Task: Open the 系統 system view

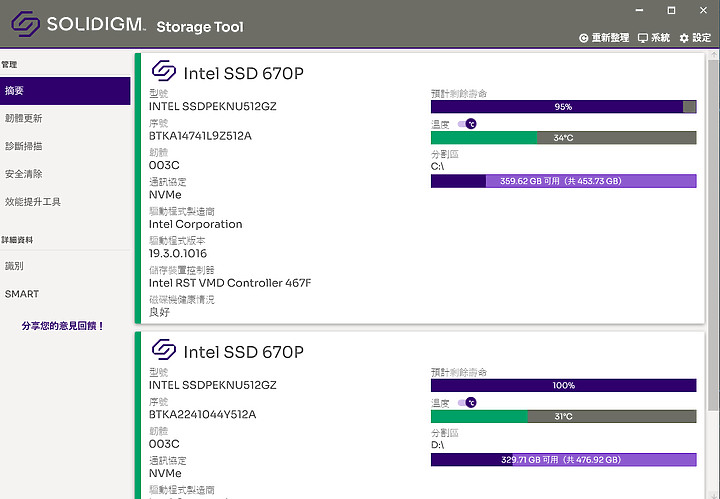Action: coord(654,38)
